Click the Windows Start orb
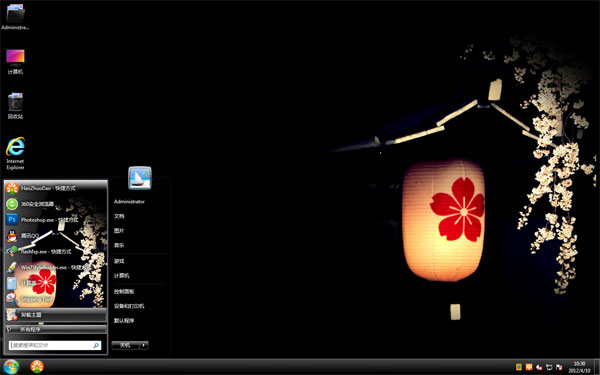 [10, 367]
